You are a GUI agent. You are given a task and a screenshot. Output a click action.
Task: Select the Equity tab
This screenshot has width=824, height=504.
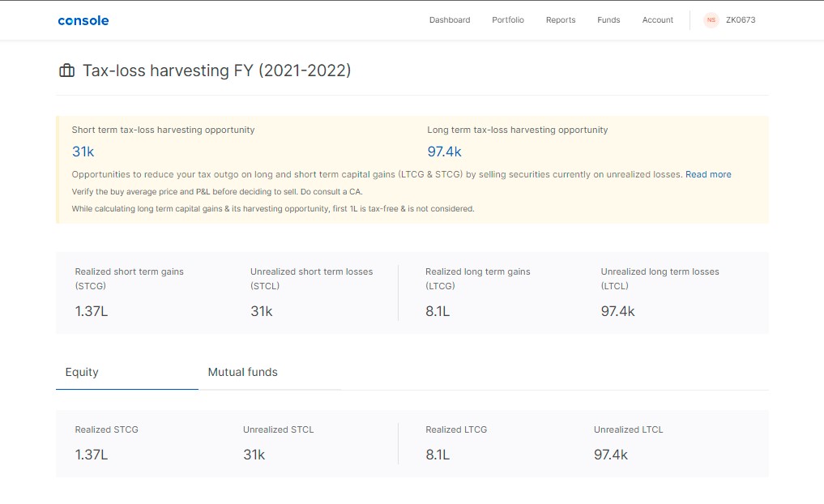pos(126,372)
